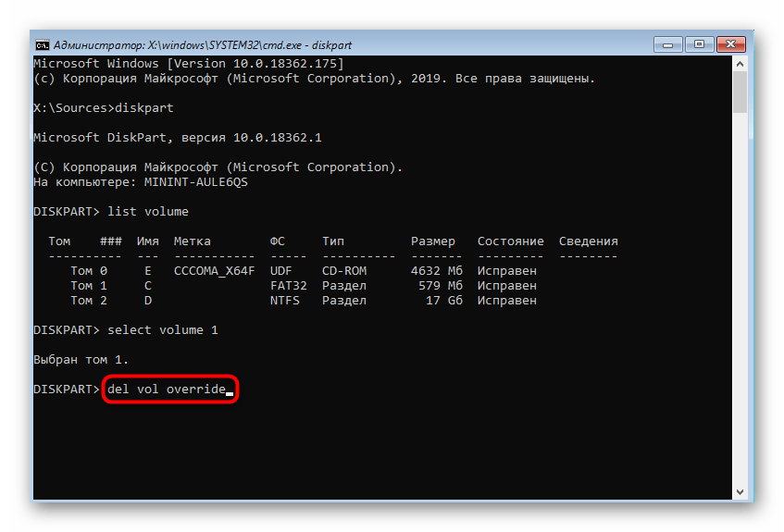Click the 'Размер' column header
784x532 pixels.
(433, 241)
